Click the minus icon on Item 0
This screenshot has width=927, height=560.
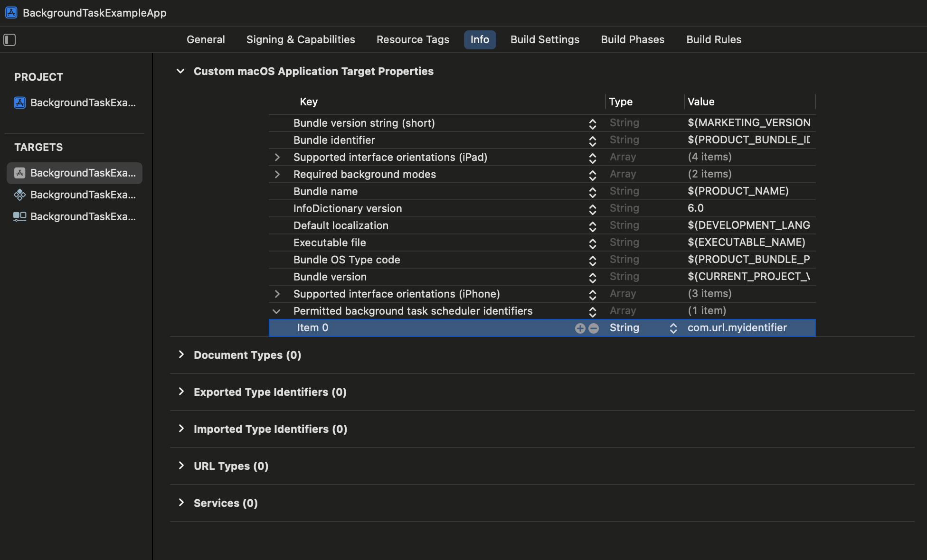pos(594,328)
